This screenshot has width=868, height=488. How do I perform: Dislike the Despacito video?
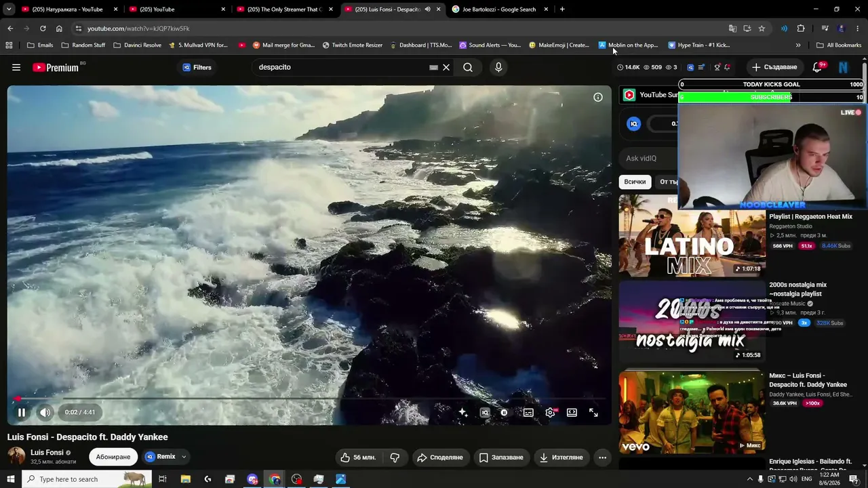coord(395,457)
